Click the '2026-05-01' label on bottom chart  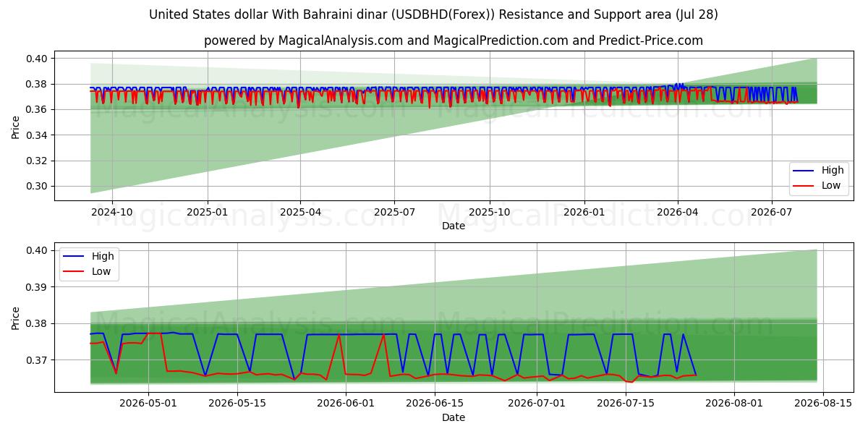(x=148, y=404)
